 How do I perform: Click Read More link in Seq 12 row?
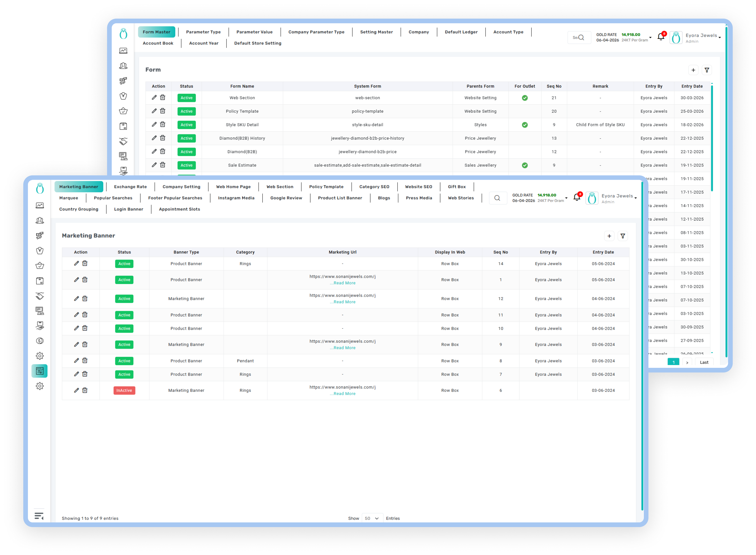point(343,302)
